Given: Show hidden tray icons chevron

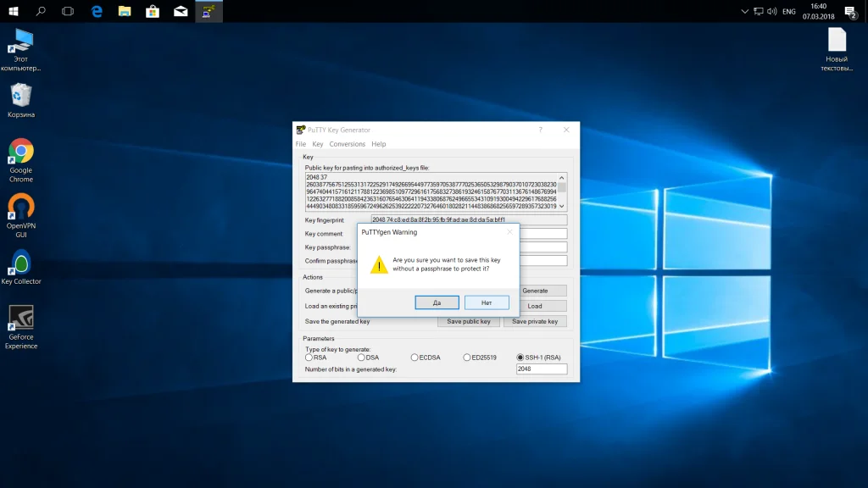Looking at the screenshot, I should 744,11.
